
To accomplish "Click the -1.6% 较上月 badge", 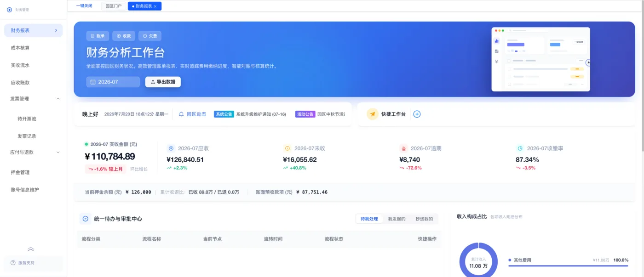I will (x=105, y=169).
